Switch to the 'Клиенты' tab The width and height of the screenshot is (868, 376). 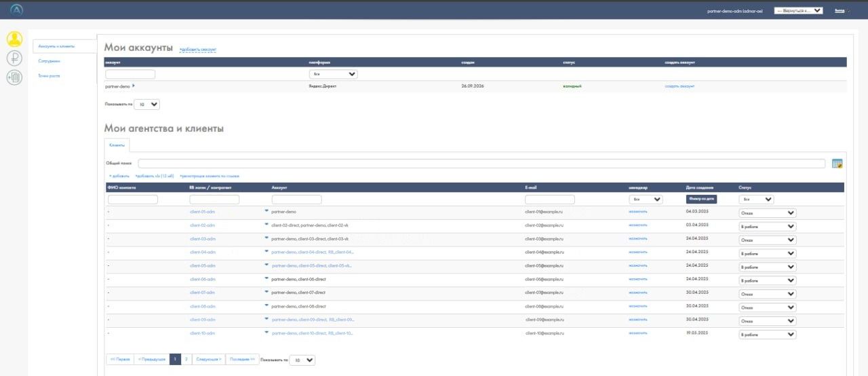(x=117, y=145)
